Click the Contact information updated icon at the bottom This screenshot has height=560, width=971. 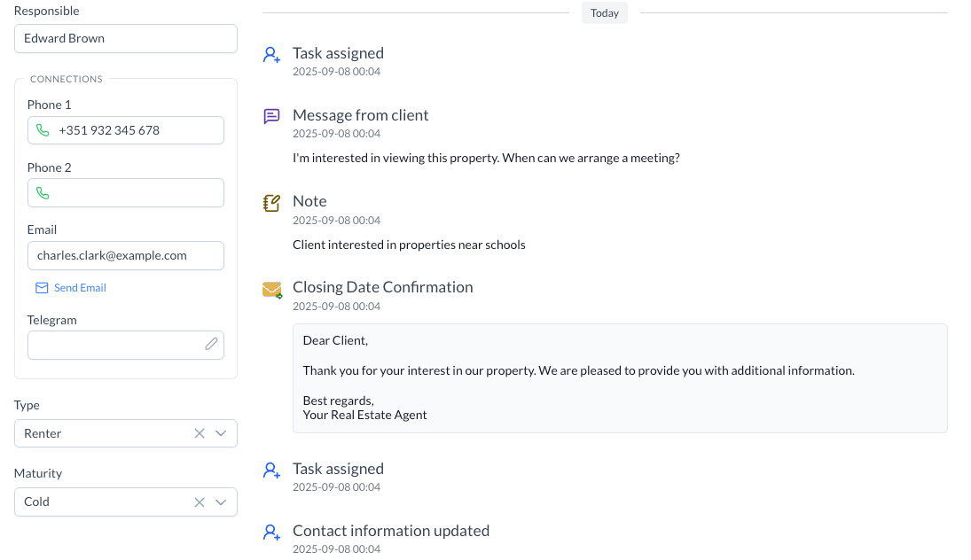click(271, 532)
